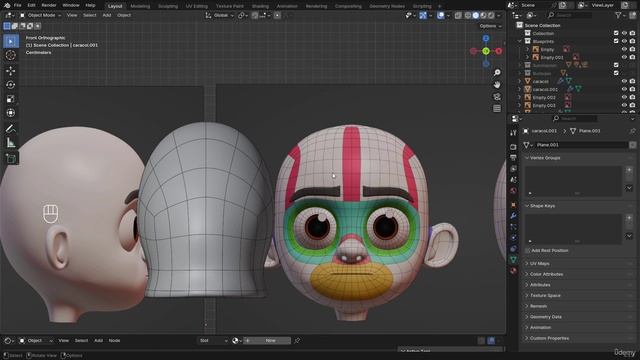
Task: Activate the Transform tool
Action: 11,113
